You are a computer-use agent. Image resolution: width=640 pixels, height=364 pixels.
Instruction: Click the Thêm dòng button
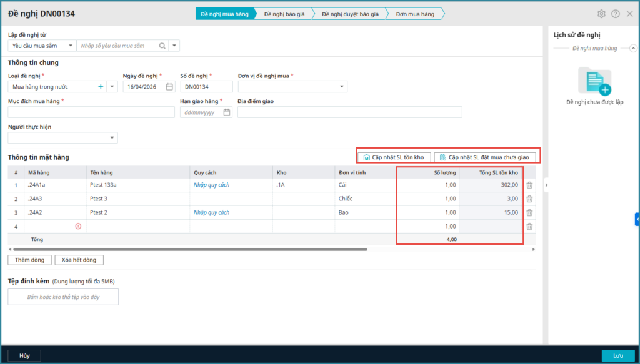pyautogui.click(x=29, y=260)
